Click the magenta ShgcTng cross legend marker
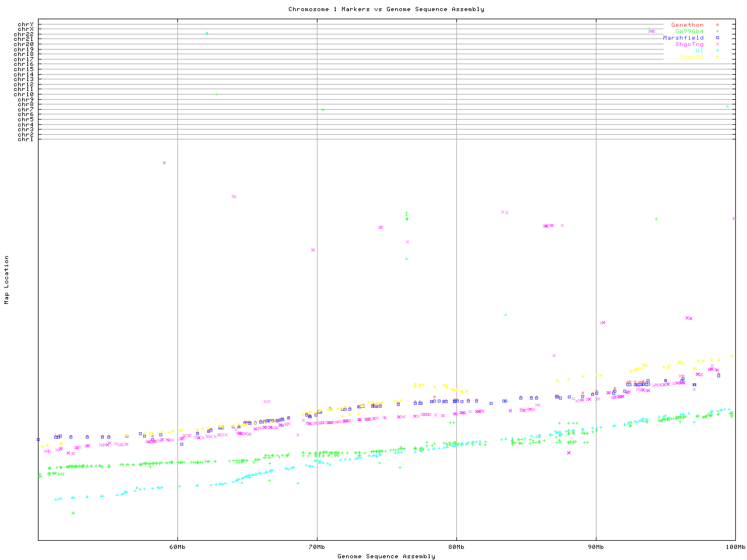 point(717,44)
